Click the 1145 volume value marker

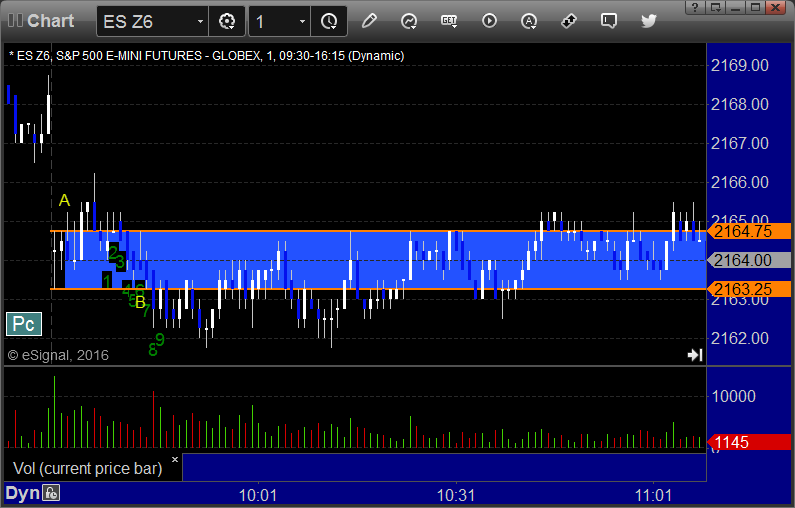(x=749, y=442)
